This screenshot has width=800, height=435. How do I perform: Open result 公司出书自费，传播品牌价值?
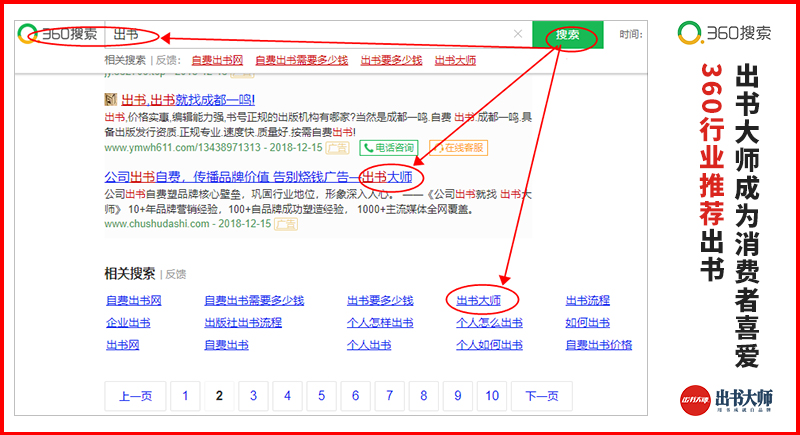coord(230,177)
